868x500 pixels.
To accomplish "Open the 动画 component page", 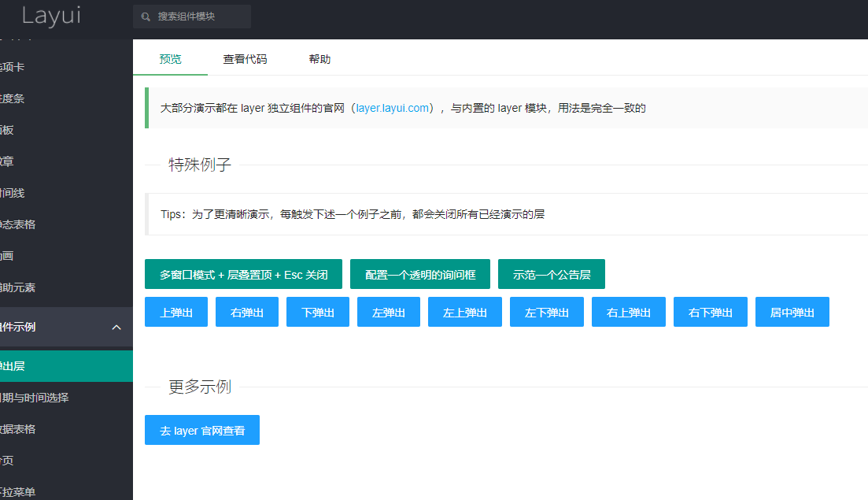I will 66,256.
